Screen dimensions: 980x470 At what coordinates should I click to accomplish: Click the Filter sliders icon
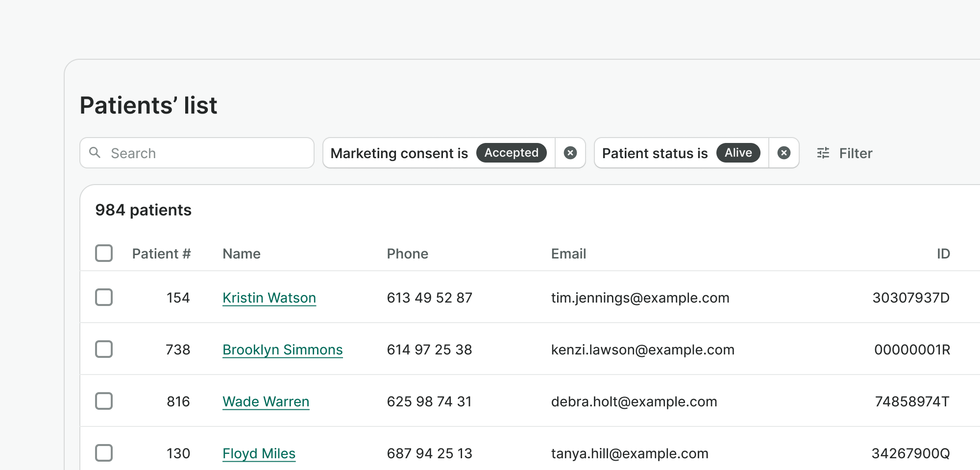823,153
